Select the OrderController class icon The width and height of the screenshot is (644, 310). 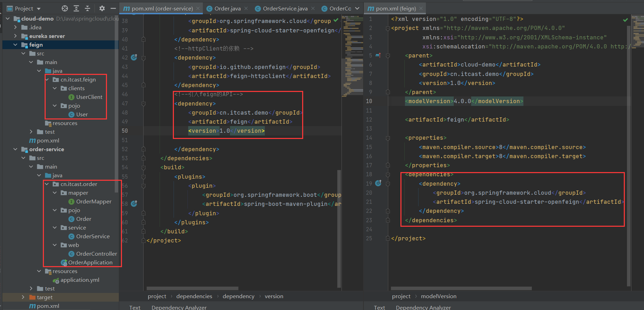(x=71, y=254)
